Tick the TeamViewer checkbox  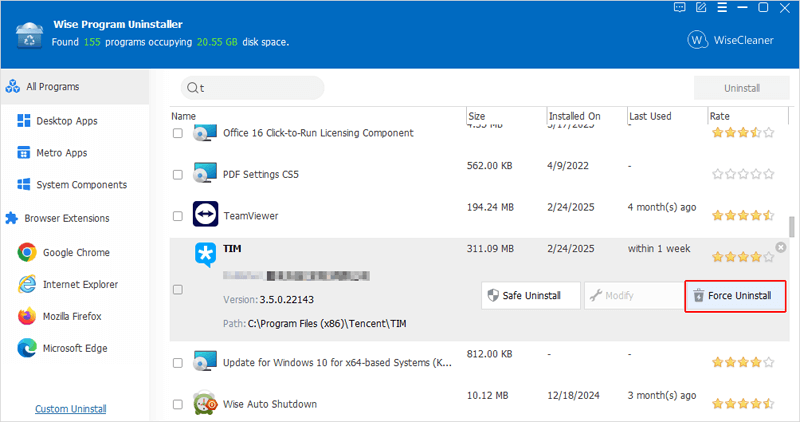point(178,216)
